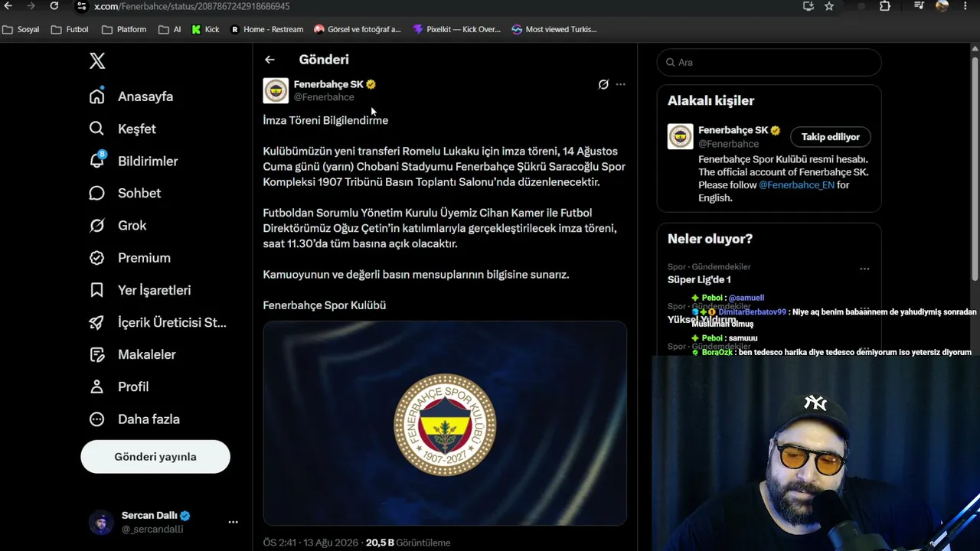Open İçerik Üreticisi rocket icon

[x=96, y=322]
